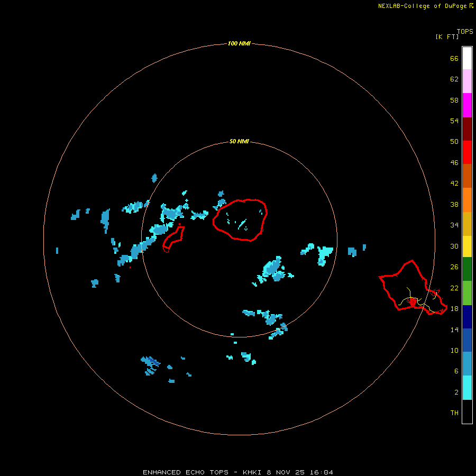Image resolution: width=476 pixels, height=476 pixels.
Task: Click the medium blue 14 kft swatch
Action: point(467,340)
